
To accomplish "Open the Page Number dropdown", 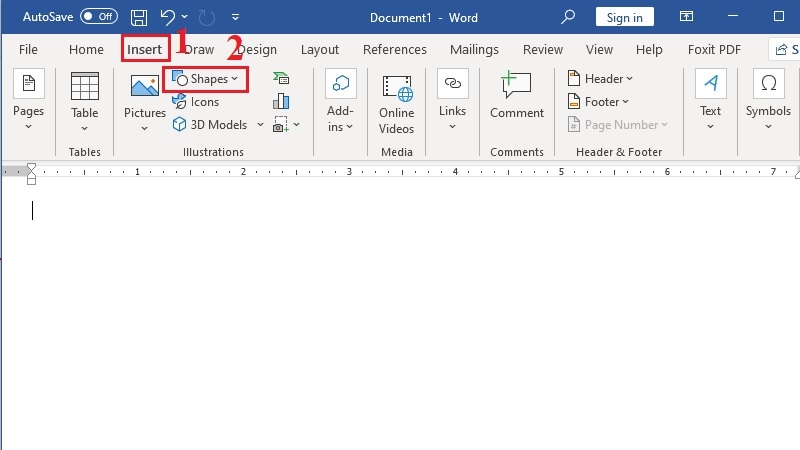I will pyautogui.click(x=617, y=124).
